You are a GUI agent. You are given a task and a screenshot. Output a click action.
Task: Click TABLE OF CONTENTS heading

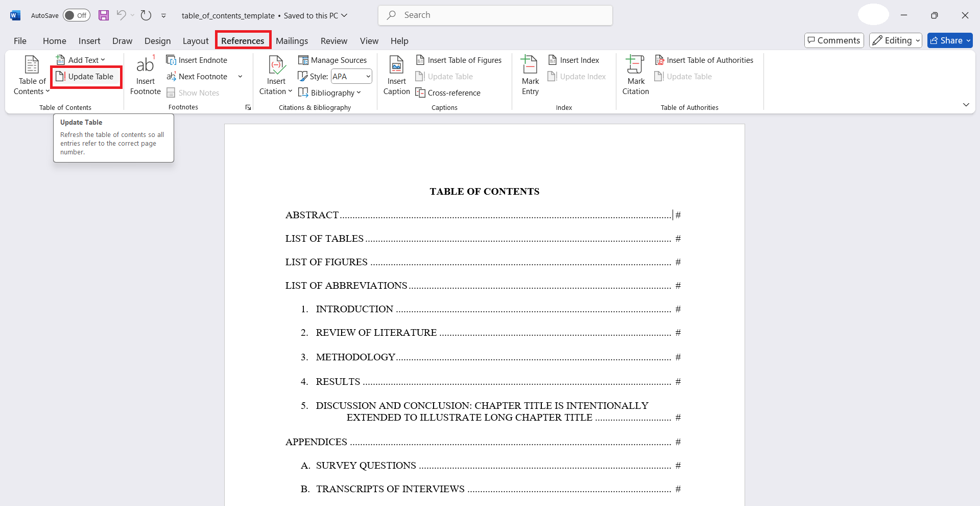point(484,192)
